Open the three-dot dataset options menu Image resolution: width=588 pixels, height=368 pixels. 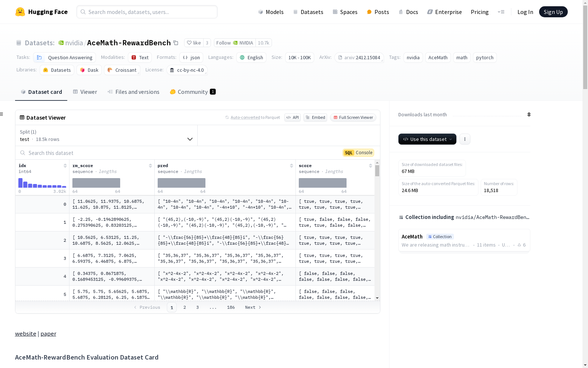pyautogui.click(x=465, y=139)
